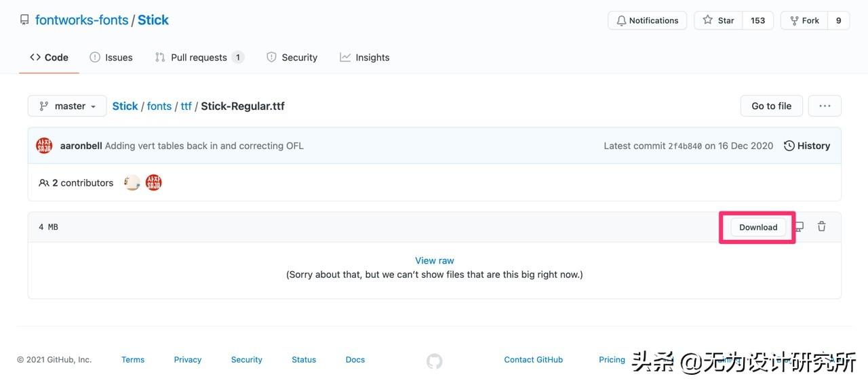Expand the master branch dropdown
This screenshot has width=868, height=385.
coord(67,106)
